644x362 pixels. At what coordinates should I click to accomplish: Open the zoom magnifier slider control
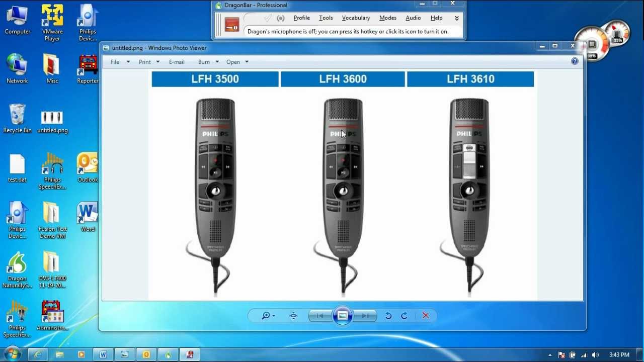pos(268,316)
